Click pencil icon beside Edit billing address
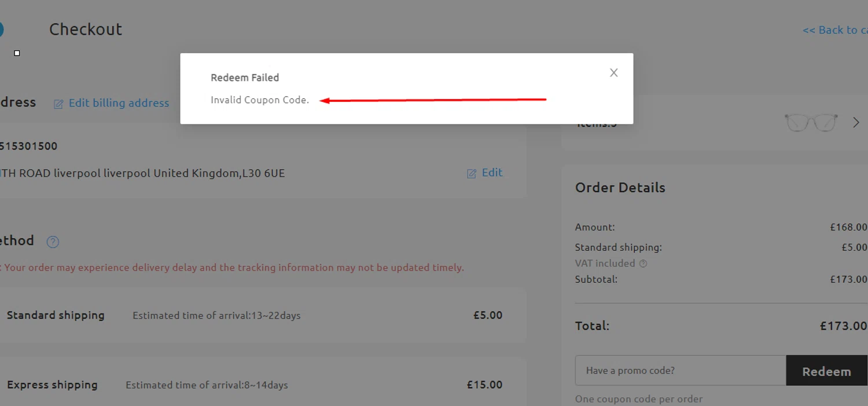Viewport: 868px width, 406px height. tap(58, 104)
